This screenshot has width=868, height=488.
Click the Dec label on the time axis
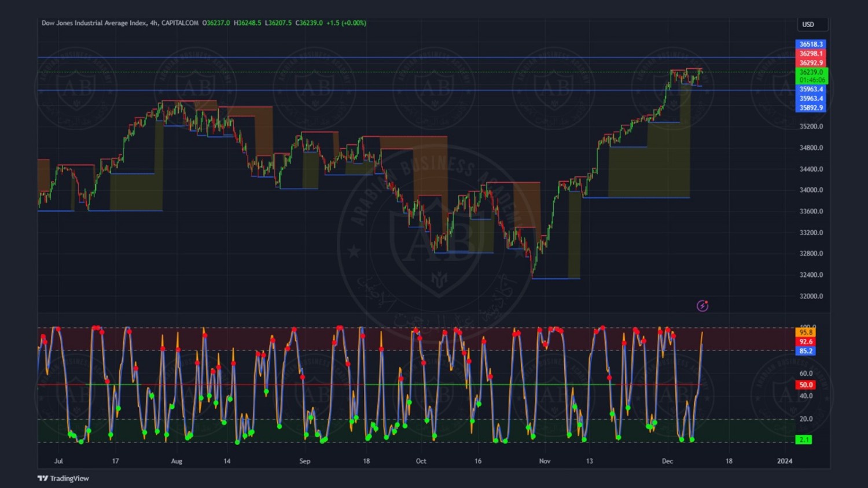click(x=667, y=461)
